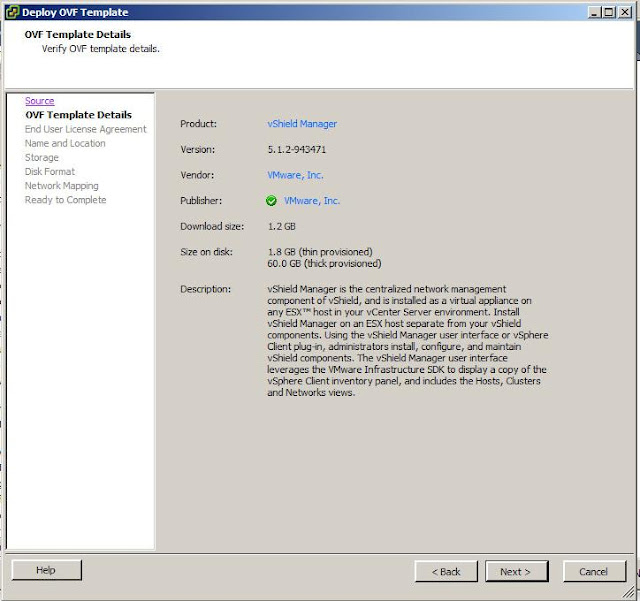Click the green verified publisher checkmark icon
The image size is (640, 601).
pyautogui.click(x=271, y=201)
